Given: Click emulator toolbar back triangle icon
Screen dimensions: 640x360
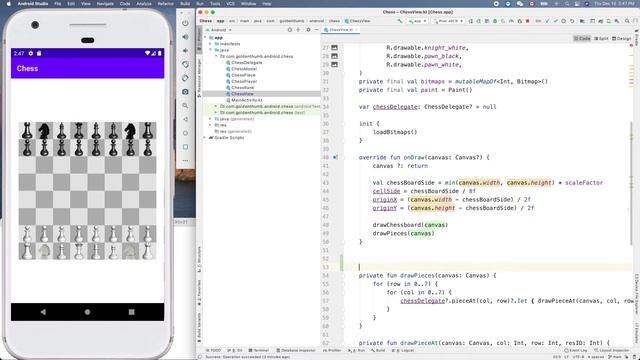Looking at the screenshot, I should 185,119.
